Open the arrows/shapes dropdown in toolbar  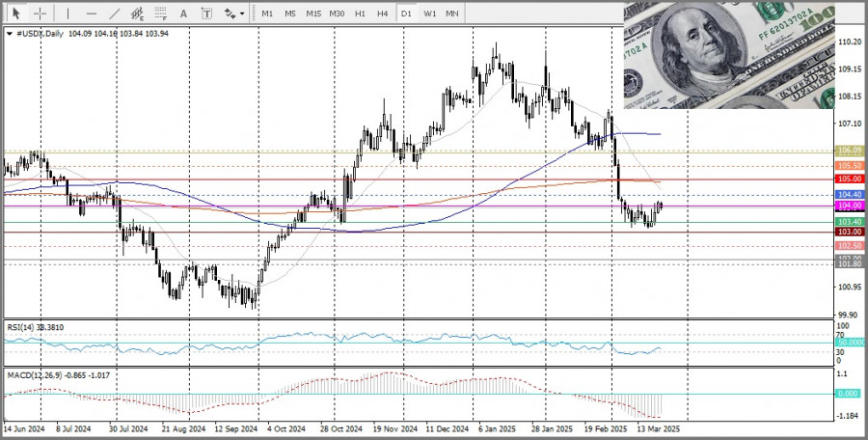(232, 14)
